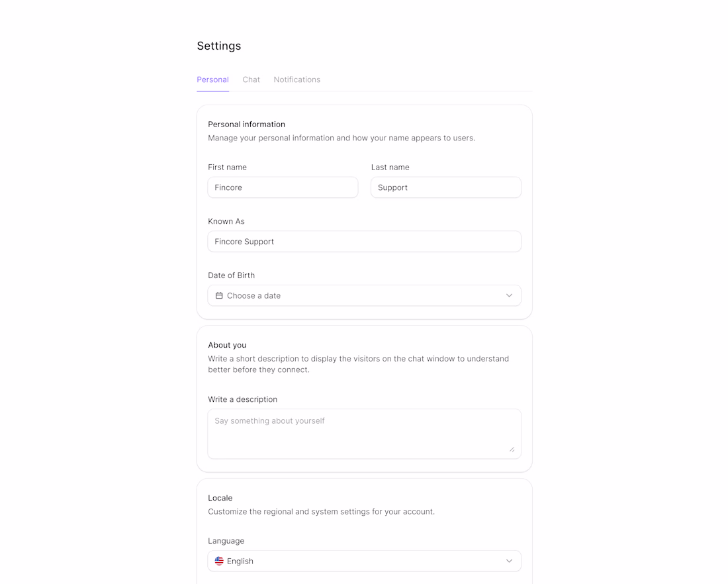
Task: Select the Personal tab
Action: (212, 79)
